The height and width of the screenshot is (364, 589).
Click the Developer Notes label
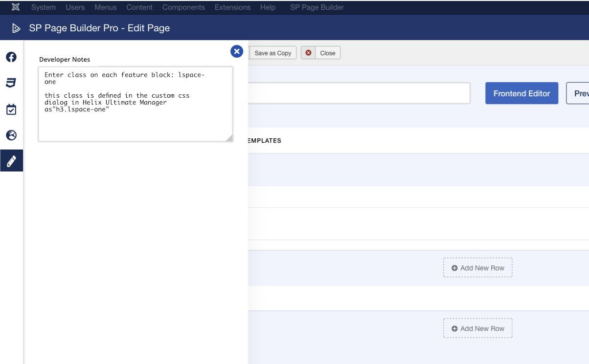coord(65,60)
